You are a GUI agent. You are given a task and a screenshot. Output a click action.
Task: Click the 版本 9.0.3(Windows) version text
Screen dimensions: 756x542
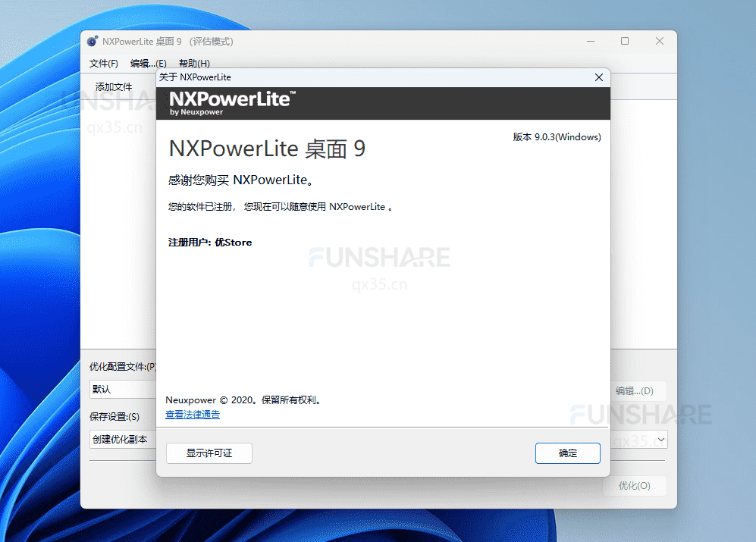(557, 137)
